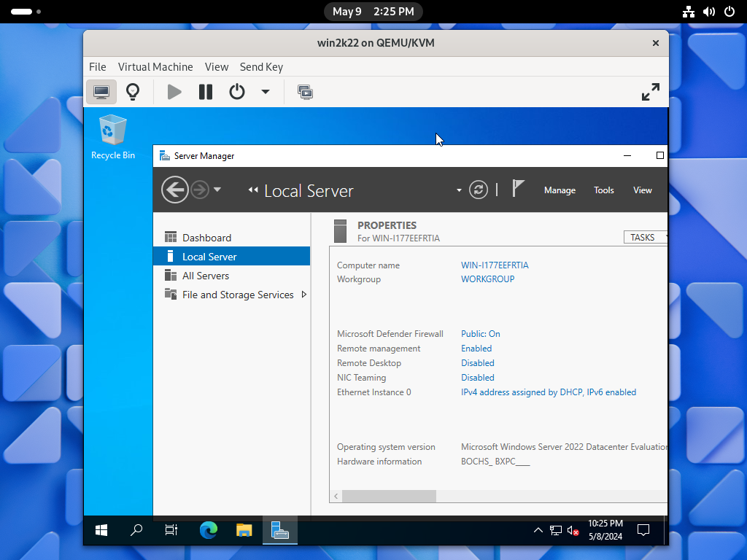Screen dimensions: 747x560
Task: Open the Send Key menu
Action: click(x=261, y=67)
